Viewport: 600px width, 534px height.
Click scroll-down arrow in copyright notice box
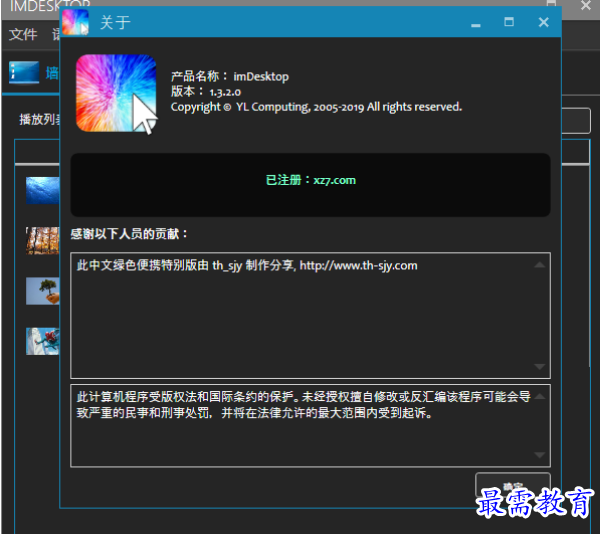[540, 455]
